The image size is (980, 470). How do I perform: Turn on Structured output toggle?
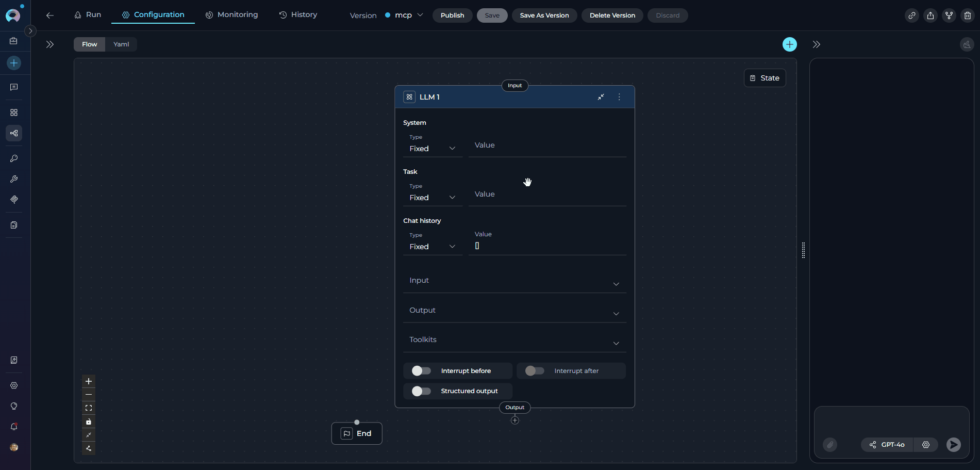[421, 391]
